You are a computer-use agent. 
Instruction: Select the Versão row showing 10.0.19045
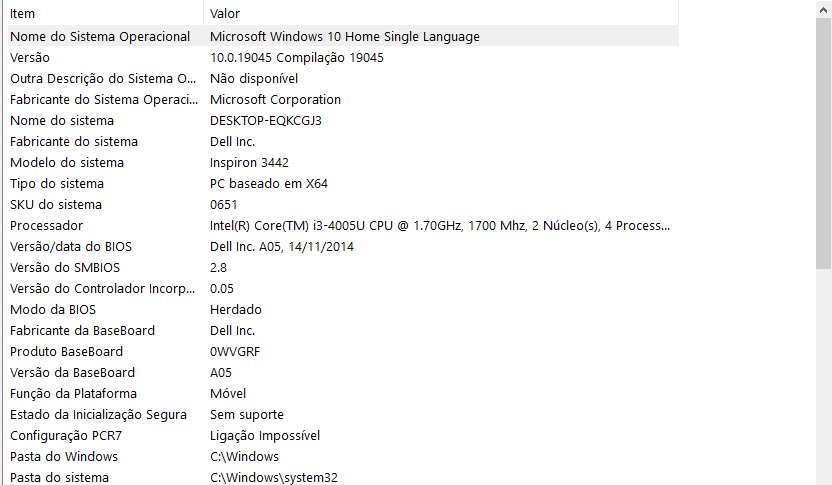100,58
